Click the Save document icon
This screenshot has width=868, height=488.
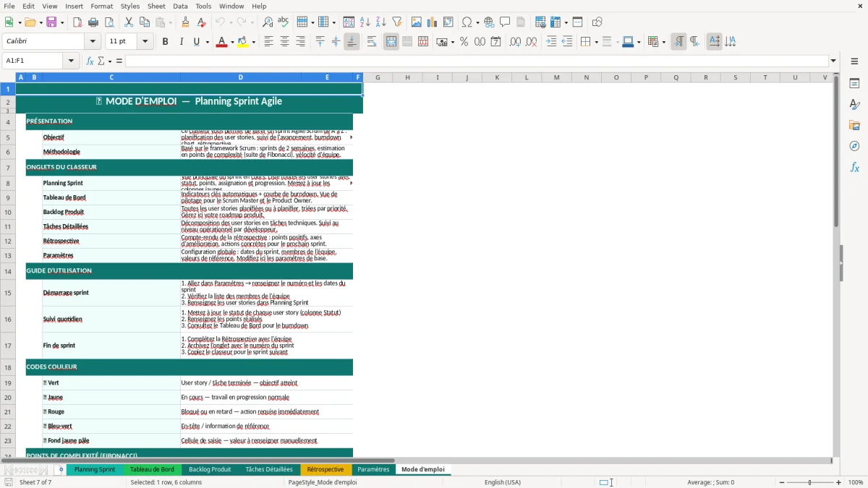[51, 22]
